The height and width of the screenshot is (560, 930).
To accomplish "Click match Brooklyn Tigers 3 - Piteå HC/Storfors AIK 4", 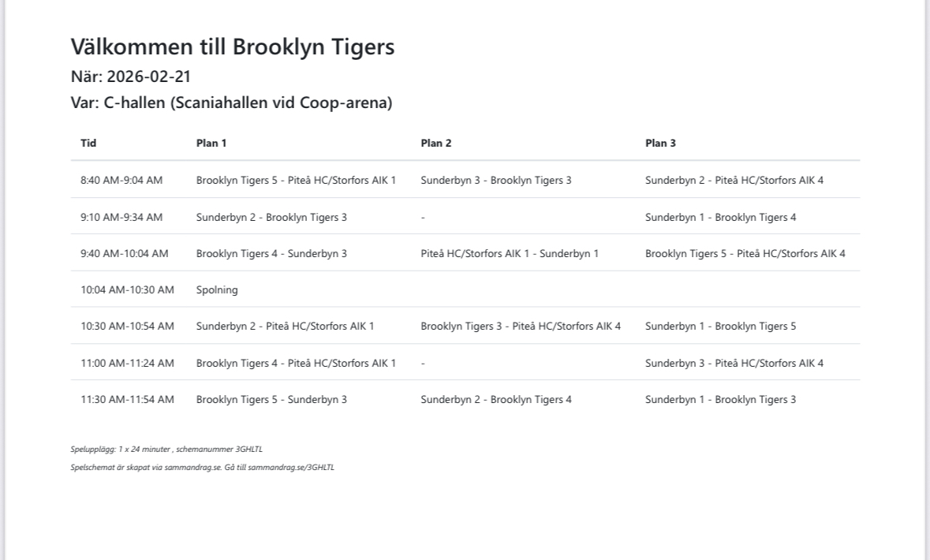I will [521, 327].
